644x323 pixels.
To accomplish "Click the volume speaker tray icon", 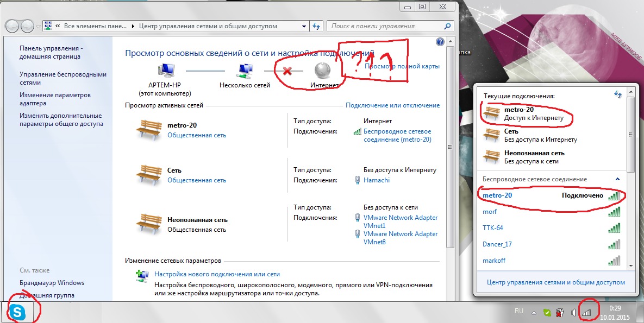I will pyautogui.click(x=574, y=313).
